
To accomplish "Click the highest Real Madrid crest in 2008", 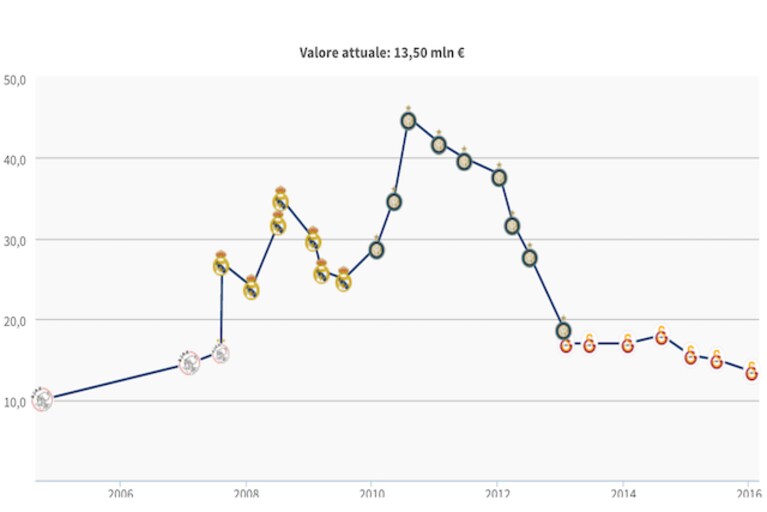I will point(280,200).
